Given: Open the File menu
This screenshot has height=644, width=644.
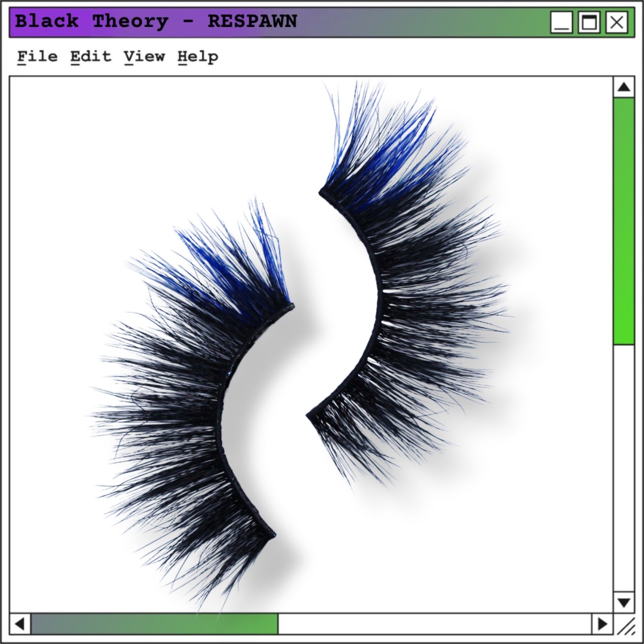Looking at the screenshot, I should pyautogui.click(x=37, y=57).
